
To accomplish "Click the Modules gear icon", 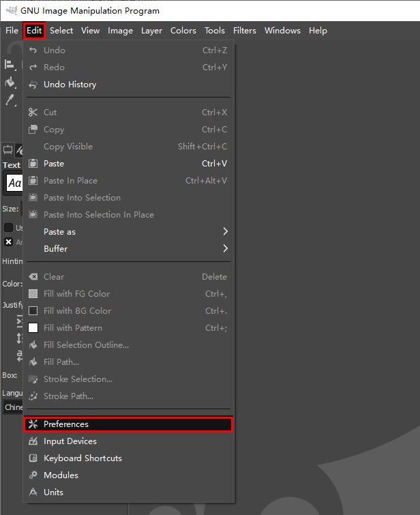I will point(33,475).
